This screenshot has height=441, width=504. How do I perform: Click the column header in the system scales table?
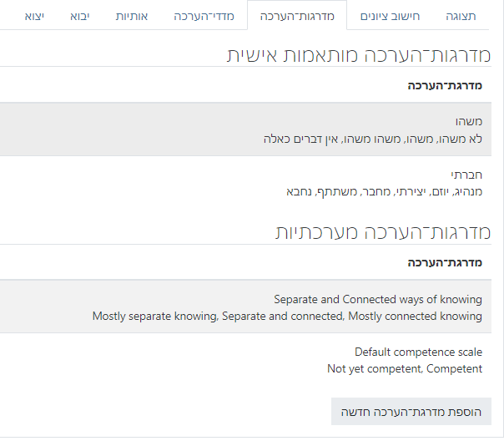pos(445,262)
